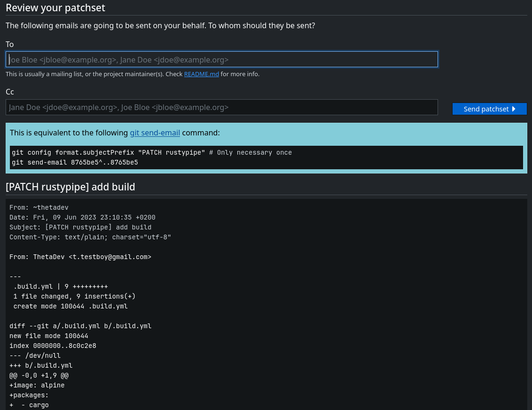Click the ThetaDev t.testboy@gmail.com line

[x=80, y=257]
